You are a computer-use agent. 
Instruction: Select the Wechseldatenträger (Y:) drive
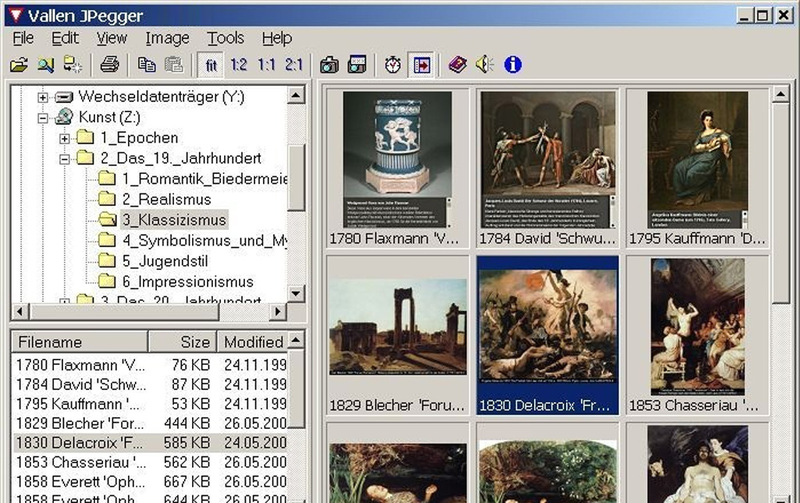click(x=161, y=96)
